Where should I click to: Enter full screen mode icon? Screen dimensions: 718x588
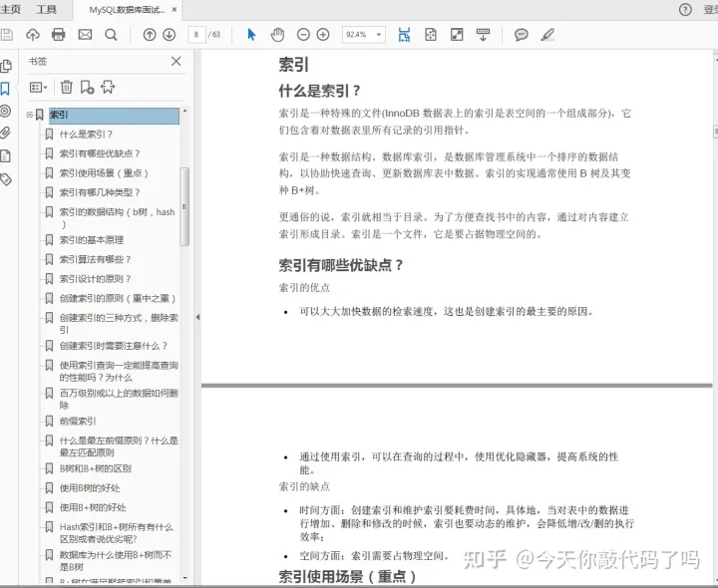point(457,34)
